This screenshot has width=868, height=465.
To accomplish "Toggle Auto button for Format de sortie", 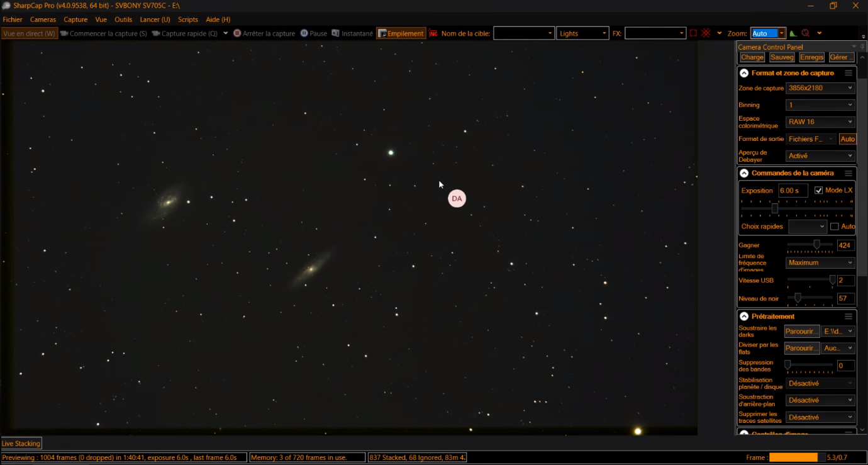I will (x=847, y=139).
